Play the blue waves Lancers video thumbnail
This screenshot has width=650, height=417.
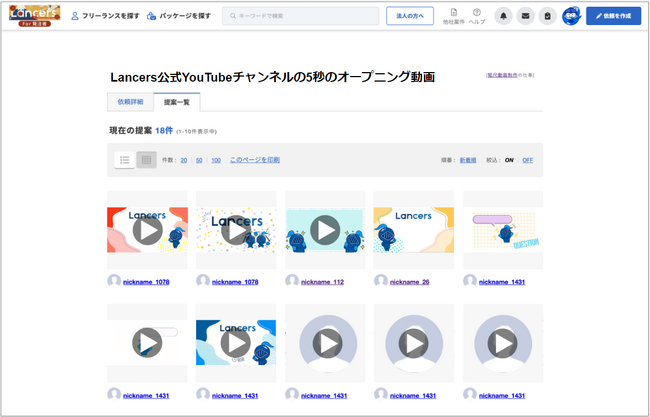click(x=236, y=342)
